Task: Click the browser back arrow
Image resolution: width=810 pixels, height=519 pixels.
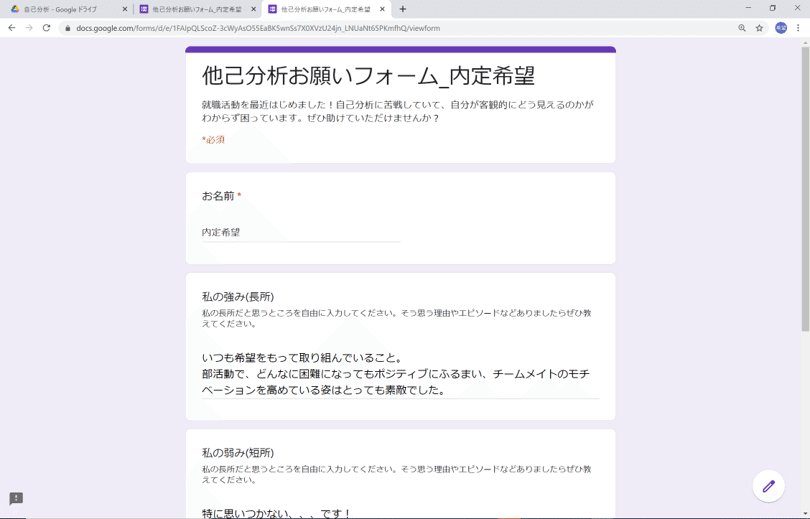Action: (x=12, y=28)
